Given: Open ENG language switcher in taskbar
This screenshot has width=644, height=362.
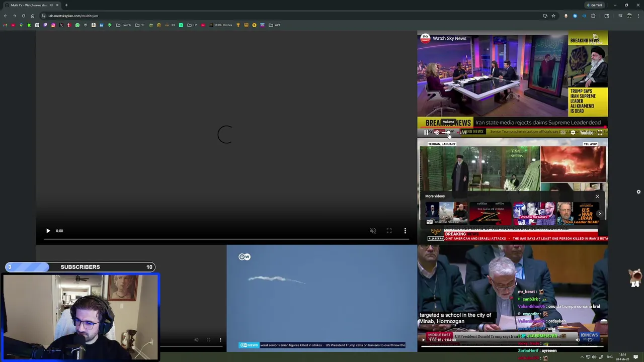Looking at the screenshot, I should click(x=610, y=357).
